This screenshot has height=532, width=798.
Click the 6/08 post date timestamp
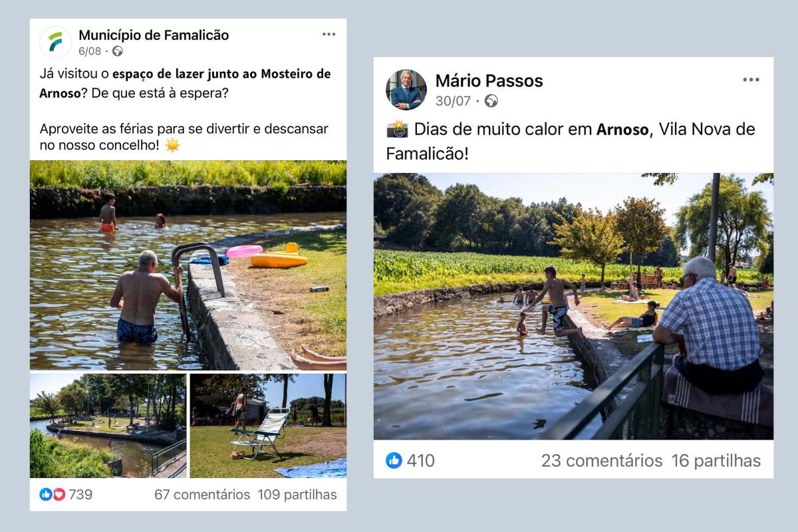pos(90,51)
